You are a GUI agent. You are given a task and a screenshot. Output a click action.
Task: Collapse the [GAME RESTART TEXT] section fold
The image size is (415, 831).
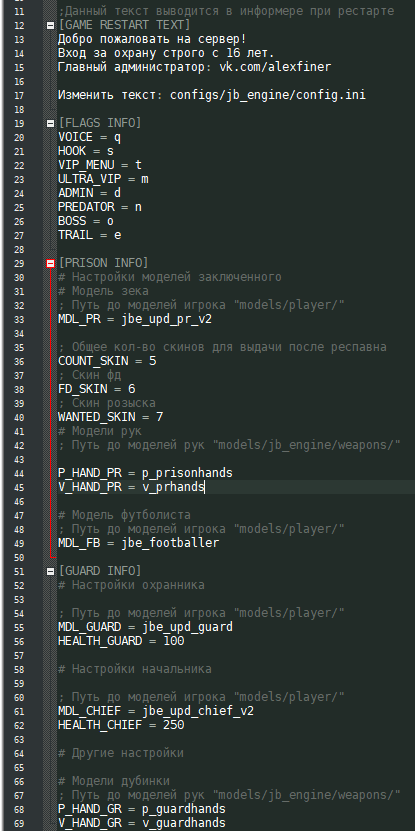click(50, 25)
